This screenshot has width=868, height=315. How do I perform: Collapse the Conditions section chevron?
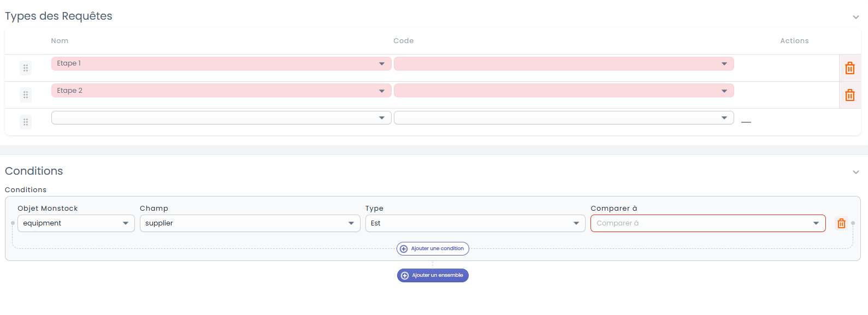[x=856, y=172]
